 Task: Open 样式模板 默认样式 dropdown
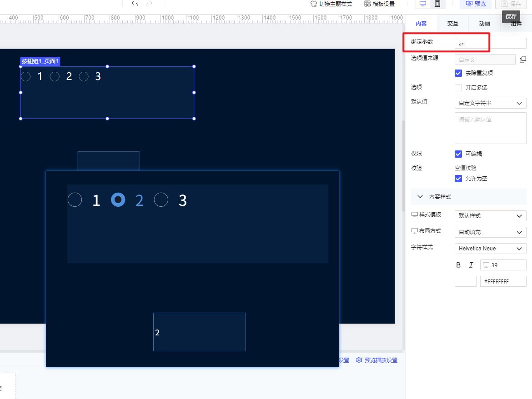(x=490, y=215)
